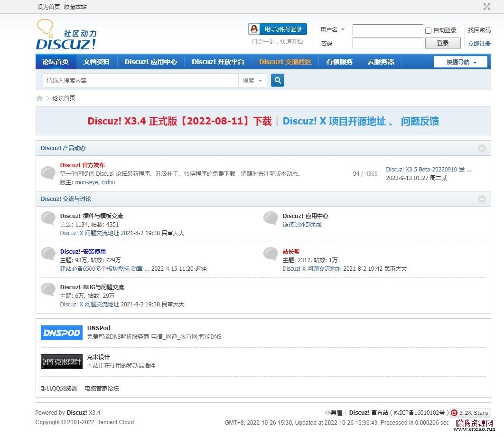The width and height of the screenshot is (504, 437).
Task: Open the Discuz! 开放平台 nav tab
Action: tap(218, 62)
